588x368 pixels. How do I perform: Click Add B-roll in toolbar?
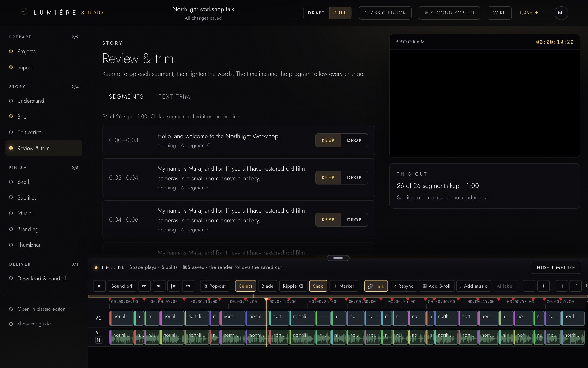437,286
